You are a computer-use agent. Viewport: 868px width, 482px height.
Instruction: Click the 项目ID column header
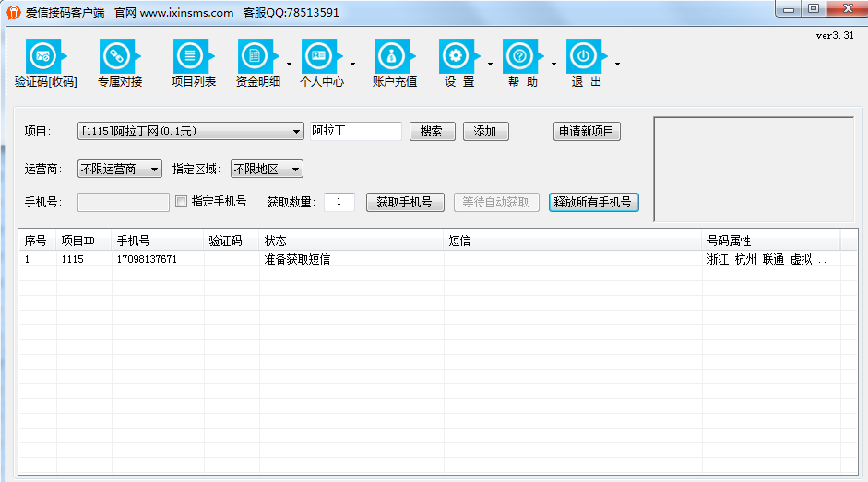pyautogui.click(x=84, y=241)
